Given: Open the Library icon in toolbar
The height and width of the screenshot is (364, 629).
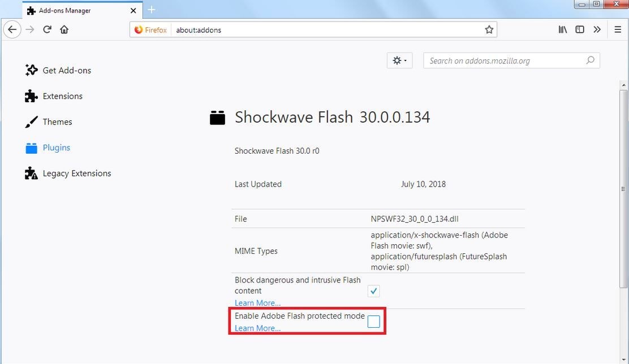Looking at the screenshot, I should 563,29.
